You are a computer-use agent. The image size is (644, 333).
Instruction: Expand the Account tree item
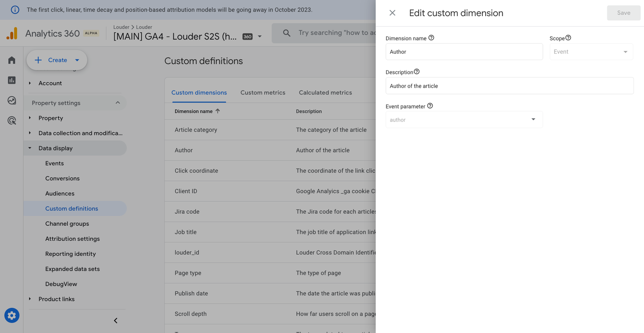click(x=30, y=83)
